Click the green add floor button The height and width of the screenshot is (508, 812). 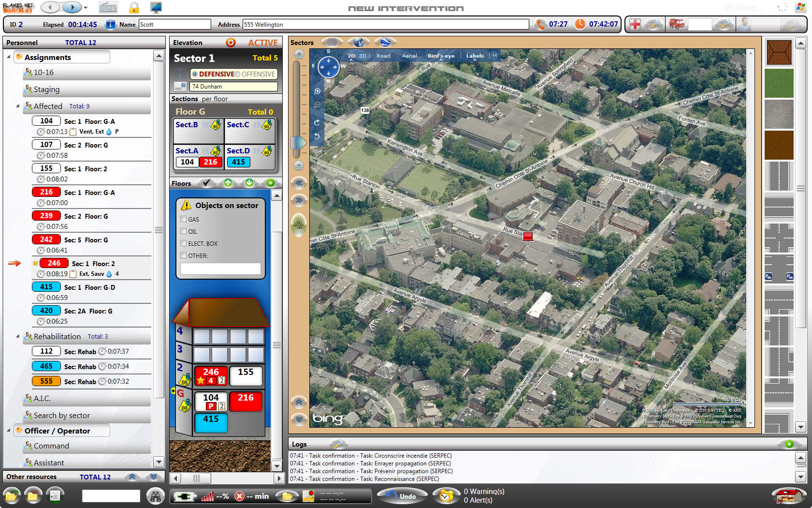click(271, 183)
